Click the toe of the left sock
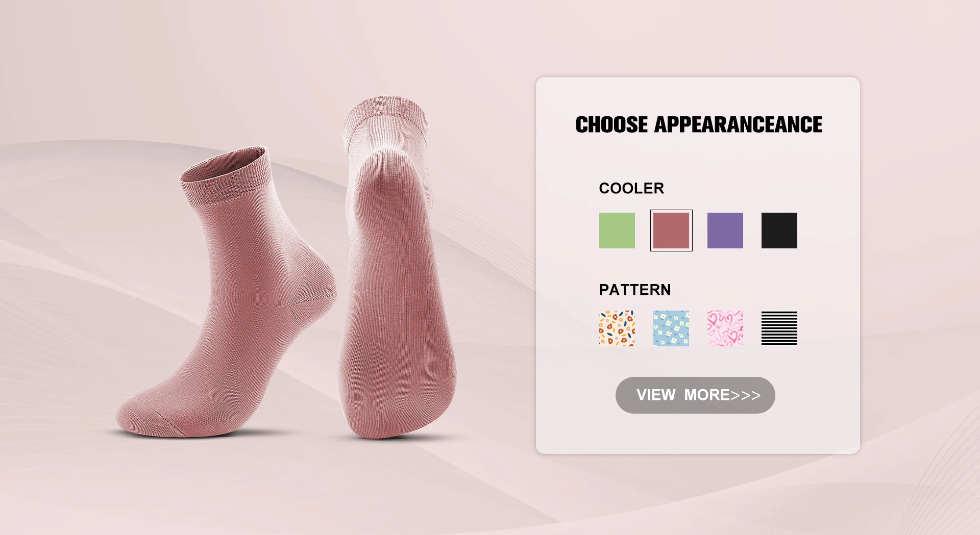 click(x=148, y=416)
